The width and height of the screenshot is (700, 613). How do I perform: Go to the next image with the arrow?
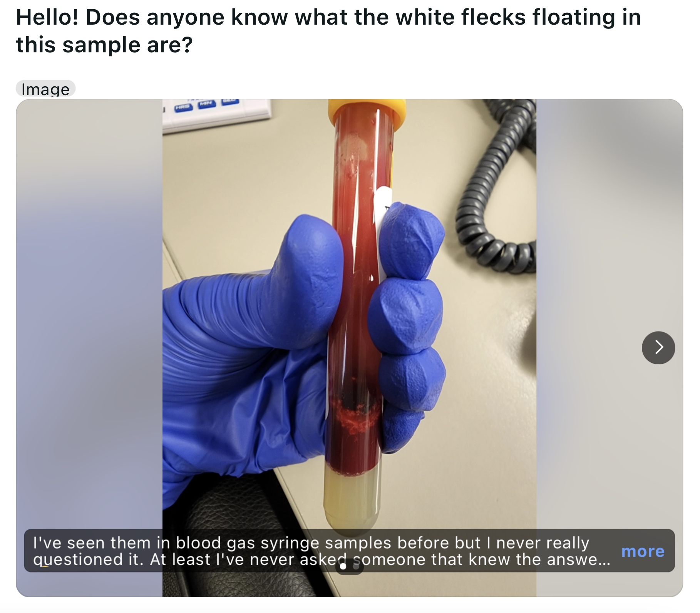click(x=658, y=348)
